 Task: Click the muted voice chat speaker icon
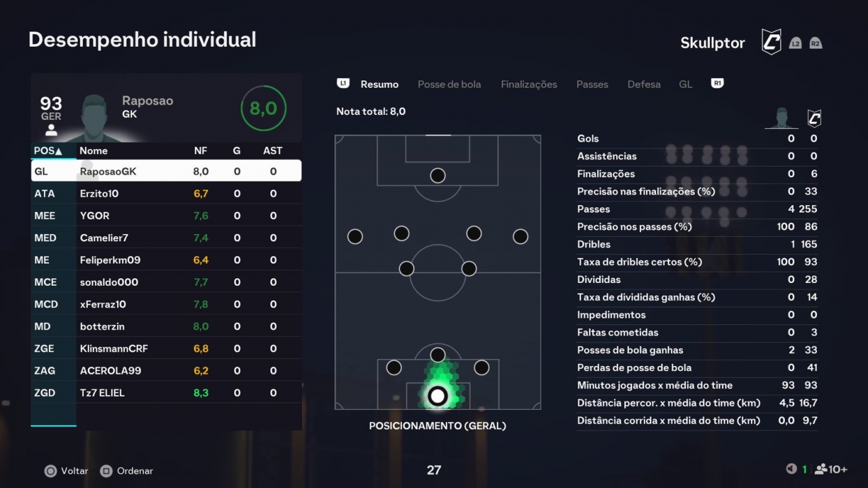coord(791,468)
